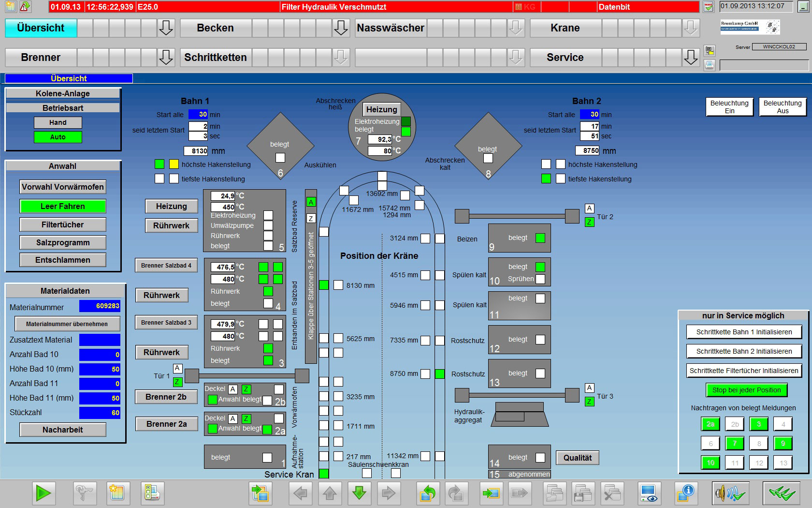This screenshot has width=812, height=508.
Task: Click the blue info screen icon
Action: coord(685,493)
